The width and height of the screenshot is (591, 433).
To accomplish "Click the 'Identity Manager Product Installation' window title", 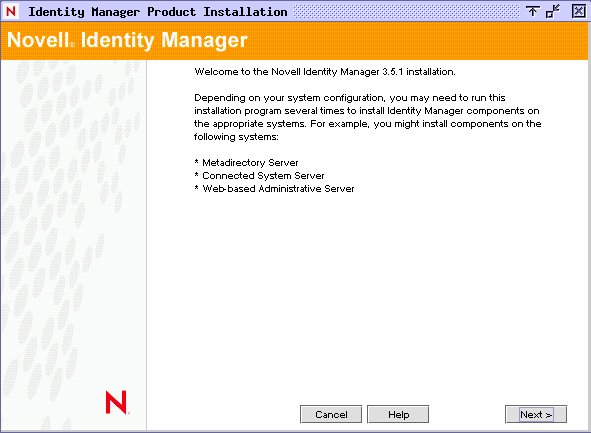I will (x=158, y=12).
